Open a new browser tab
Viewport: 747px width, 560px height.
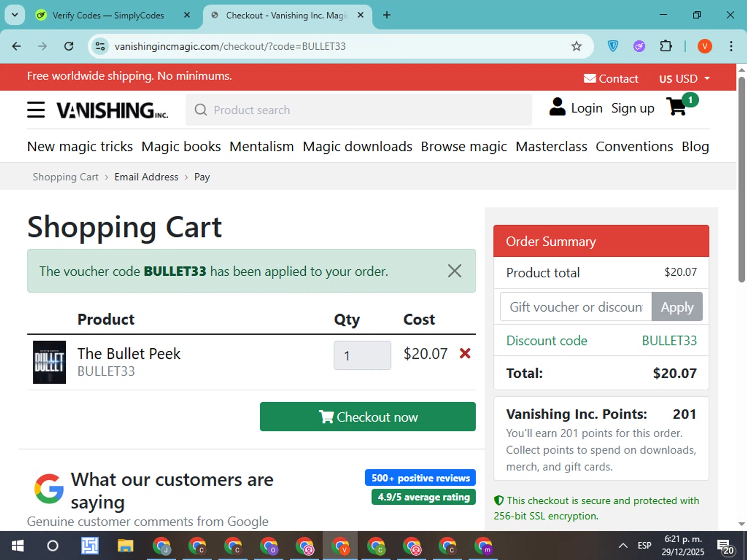(386, 15)
